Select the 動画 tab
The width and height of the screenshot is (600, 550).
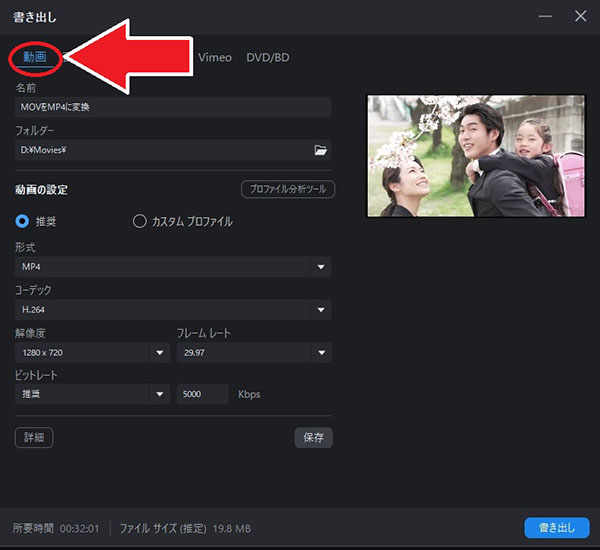pos(35,57)
